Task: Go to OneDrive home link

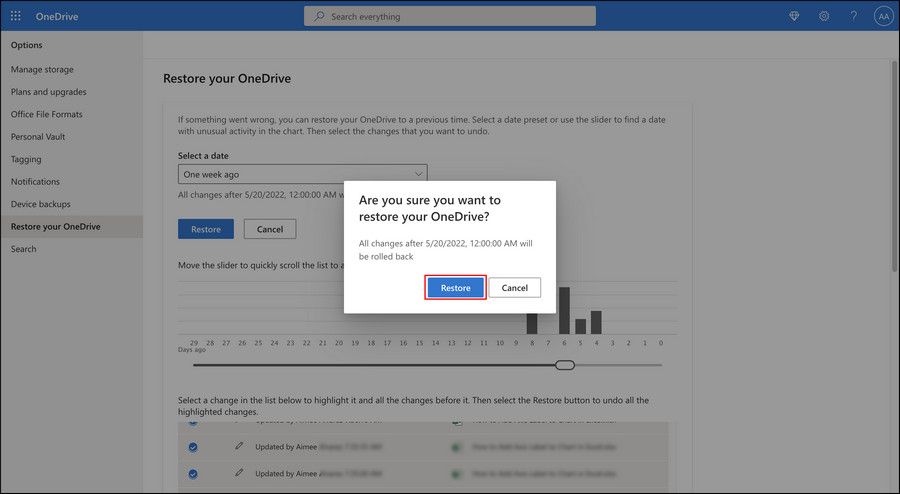Action: [56, 16]
